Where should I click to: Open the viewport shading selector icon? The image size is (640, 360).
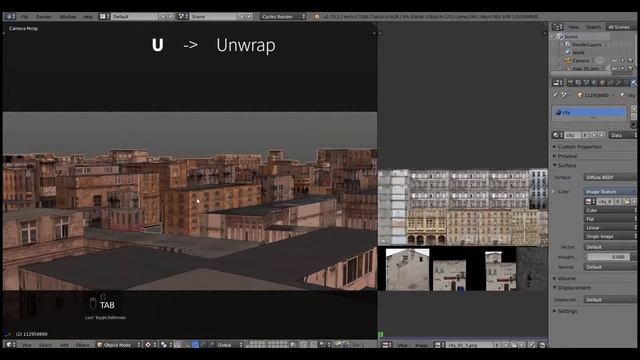coord(149,345)
